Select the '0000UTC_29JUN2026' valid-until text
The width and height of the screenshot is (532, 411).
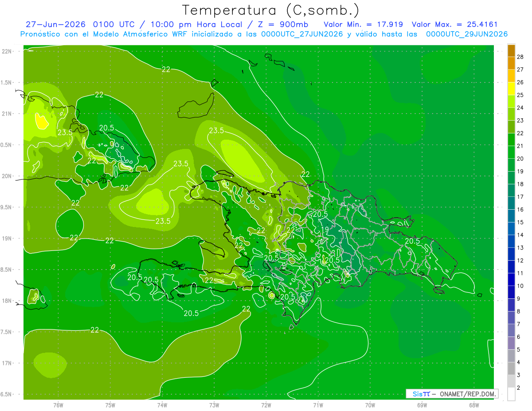tap(467, 34)
